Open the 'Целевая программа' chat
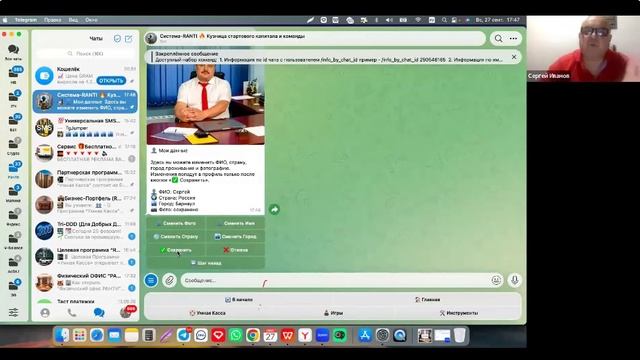640x360 pixels. (x=85, y=256)
